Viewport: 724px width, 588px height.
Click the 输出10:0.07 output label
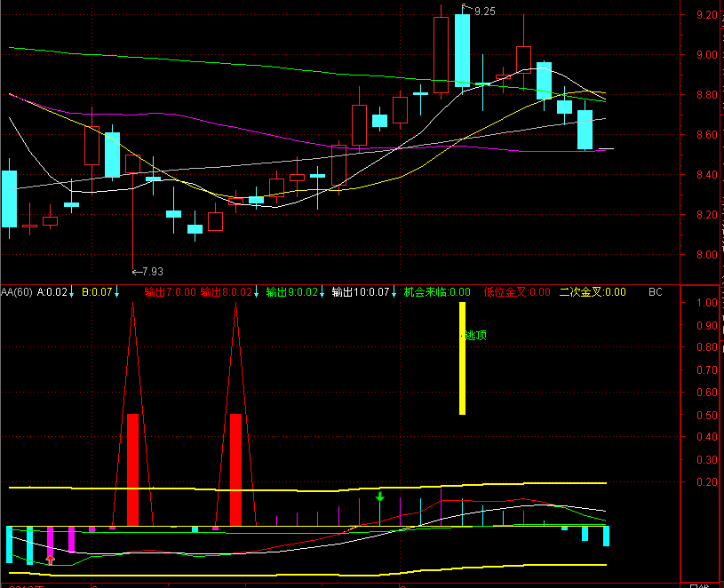361,291
